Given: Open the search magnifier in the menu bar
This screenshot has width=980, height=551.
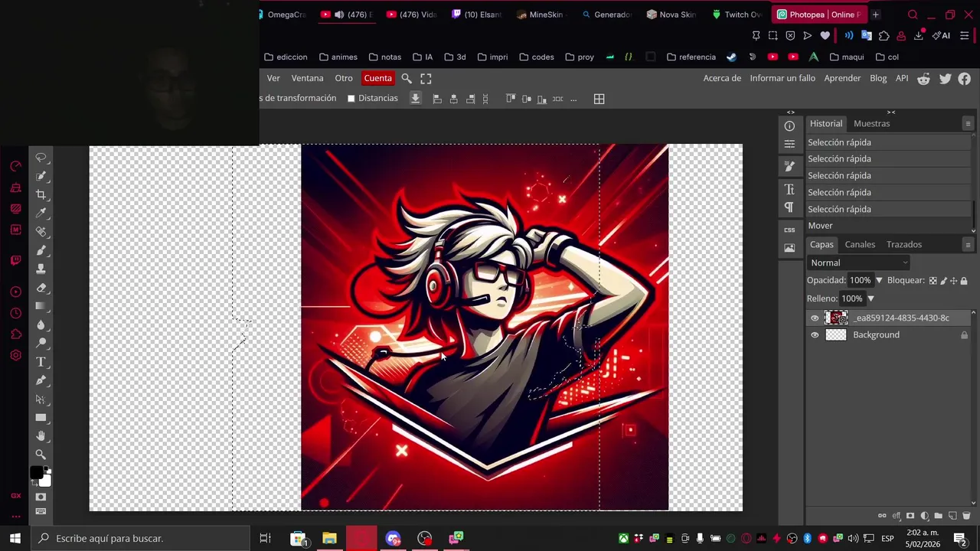Looking at the screenshot, I should tap(407, 78).
